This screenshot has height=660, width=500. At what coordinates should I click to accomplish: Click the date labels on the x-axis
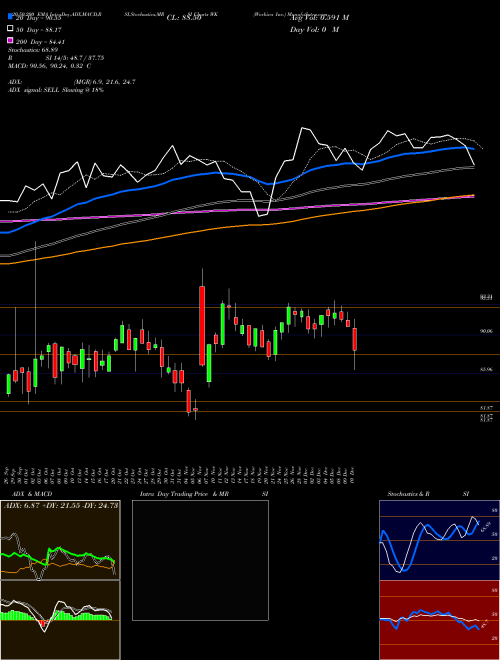tap(181, 475)
